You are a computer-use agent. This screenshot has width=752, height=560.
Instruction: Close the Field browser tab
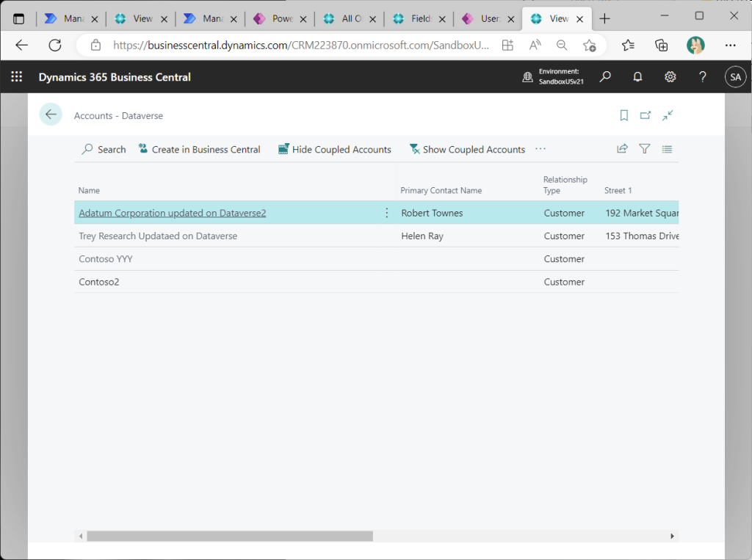point(441,19)
